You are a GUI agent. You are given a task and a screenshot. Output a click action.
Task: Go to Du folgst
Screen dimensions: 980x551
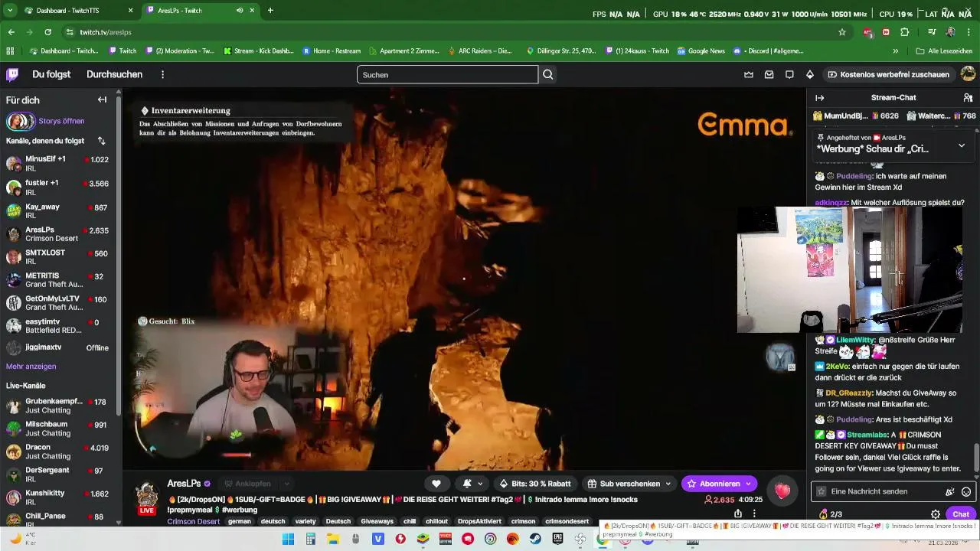(51, 74)
